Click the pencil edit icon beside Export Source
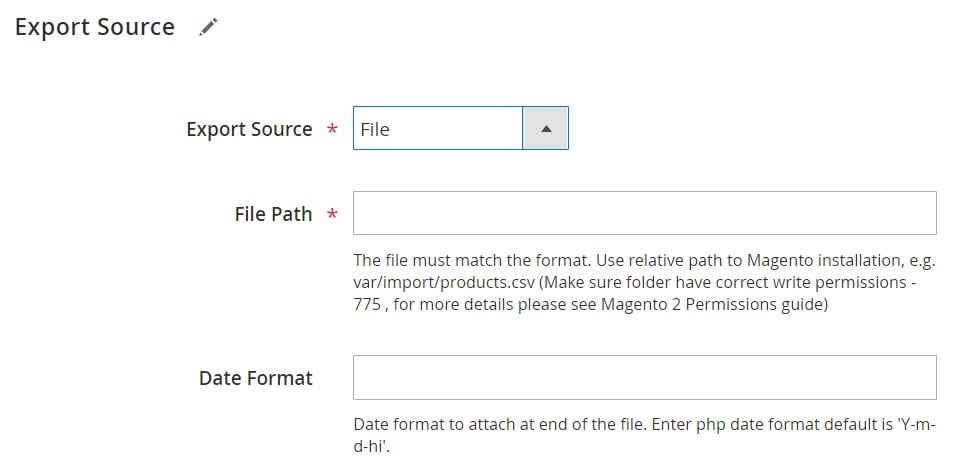This screenshot has width=954, height=470. [x=208, y=27]
